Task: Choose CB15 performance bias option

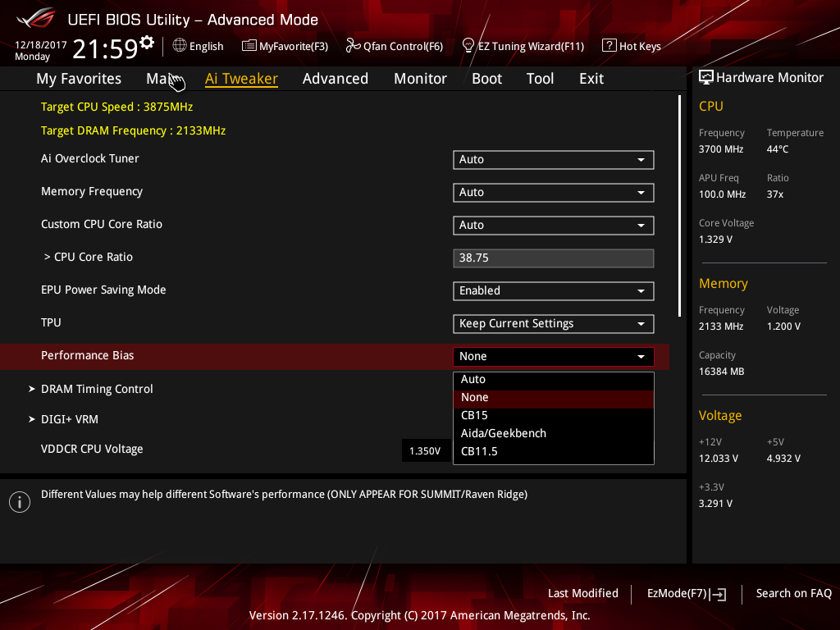Action: (x=554, y=415)
